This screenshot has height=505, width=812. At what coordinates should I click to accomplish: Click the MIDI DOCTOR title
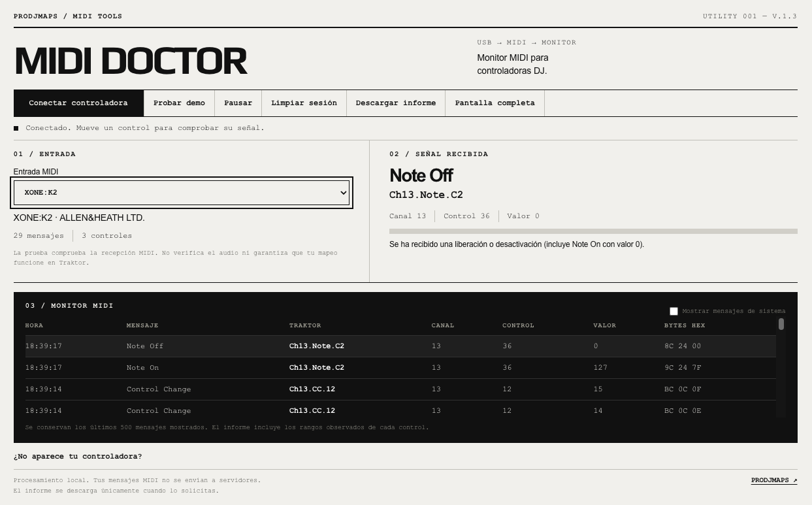131,61
